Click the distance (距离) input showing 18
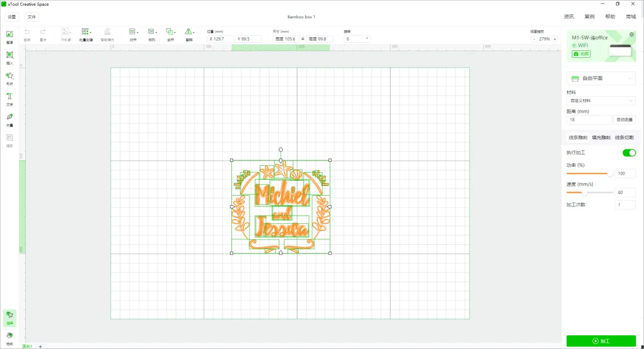Screen dimensions: 644x349 tap(589, 120)
